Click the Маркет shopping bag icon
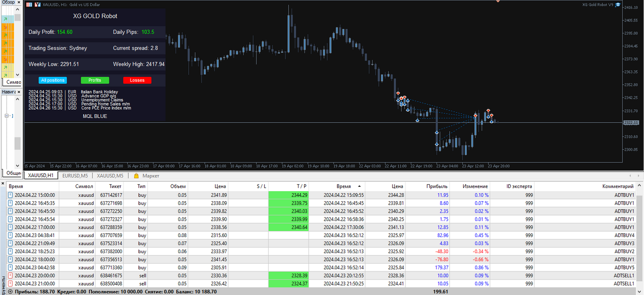 (136, 176)
